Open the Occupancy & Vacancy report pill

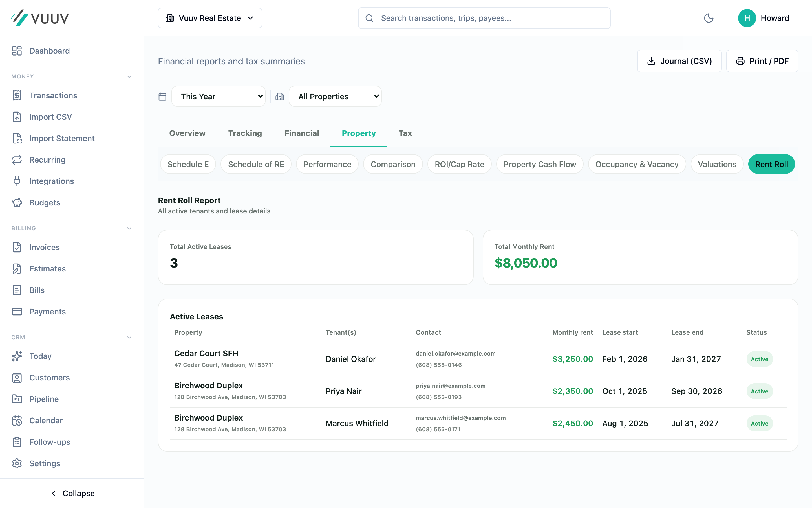(637, 164)
